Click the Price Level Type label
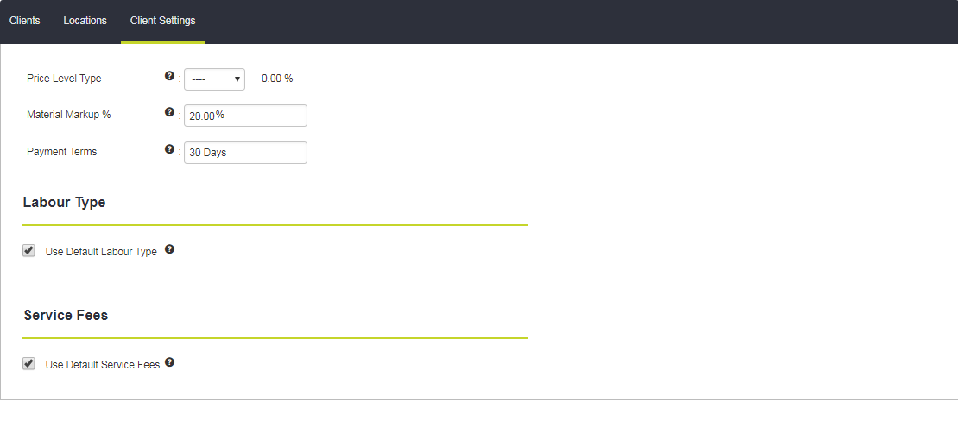 pos(64,79)
